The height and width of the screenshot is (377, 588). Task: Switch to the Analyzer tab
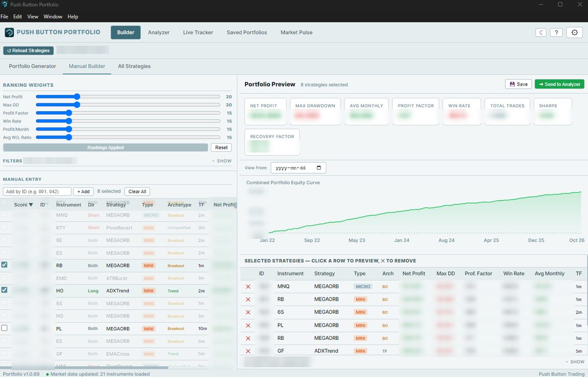[159, 32]
